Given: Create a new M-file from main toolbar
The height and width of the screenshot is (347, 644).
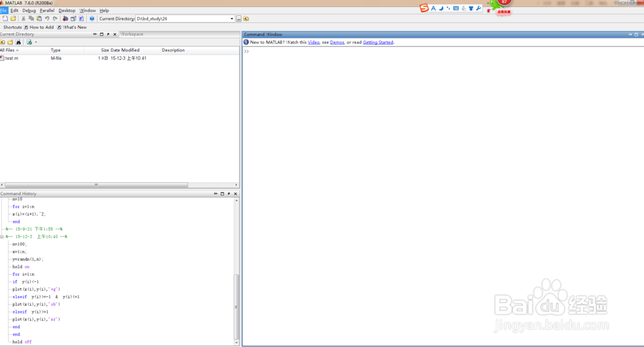Looking at the screenshot, I should coord(5,19).
